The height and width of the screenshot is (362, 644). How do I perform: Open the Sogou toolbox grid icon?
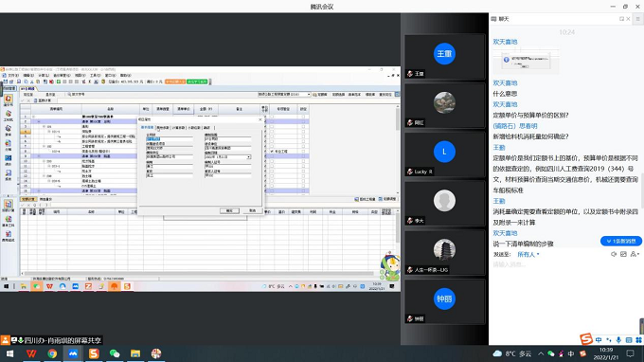pos(638,340)
